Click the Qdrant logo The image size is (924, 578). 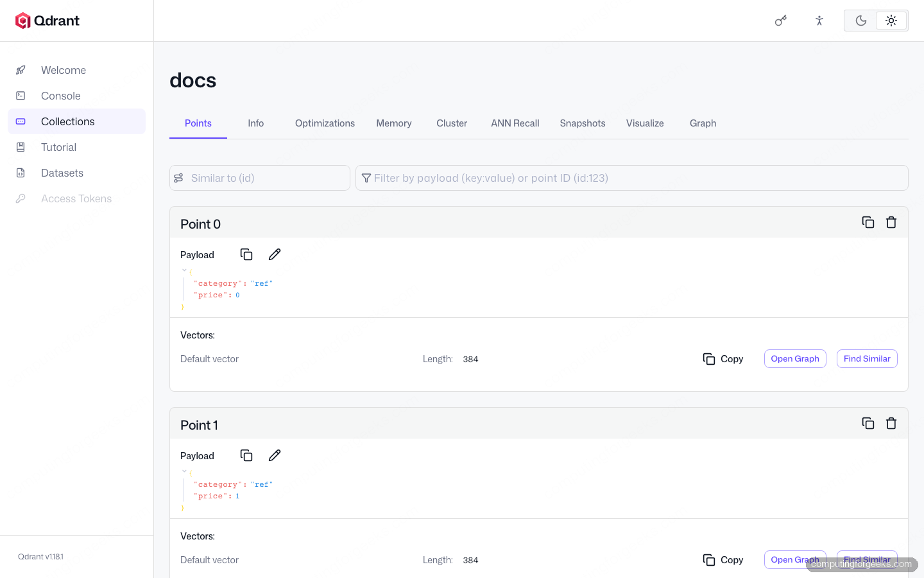click(x=47, y=21)
